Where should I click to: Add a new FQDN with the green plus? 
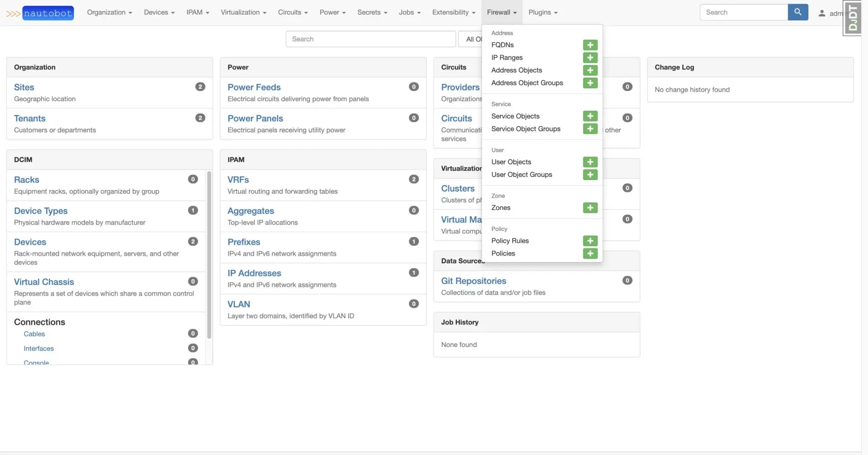pyautogui.click(x=590, y=45)
